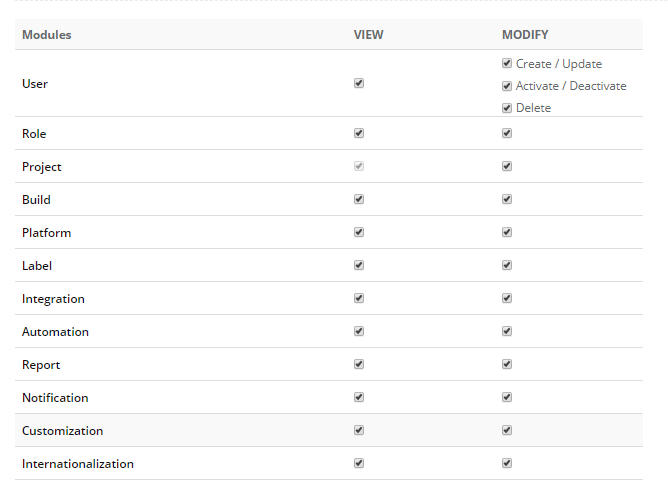Uncheck Notification MODIFY permission
This screenshot has width=668, height=485.
point(507,397)
